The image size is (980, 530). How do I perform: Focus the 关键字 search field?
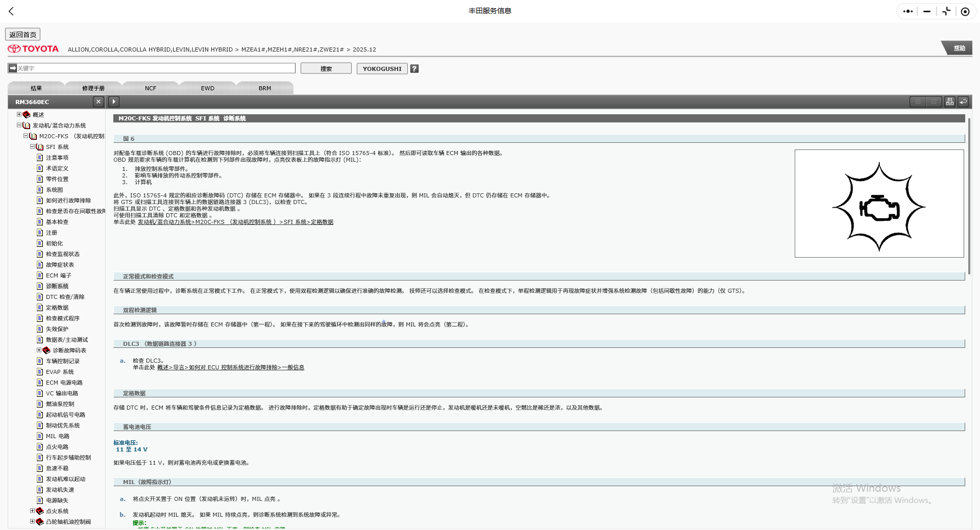point(152,68)
